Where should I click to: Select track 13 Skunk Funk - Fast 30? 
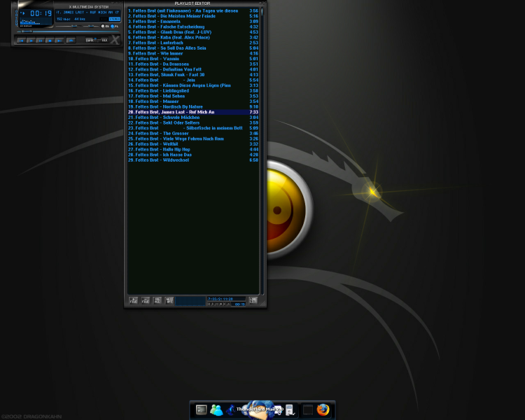[193, 75]
